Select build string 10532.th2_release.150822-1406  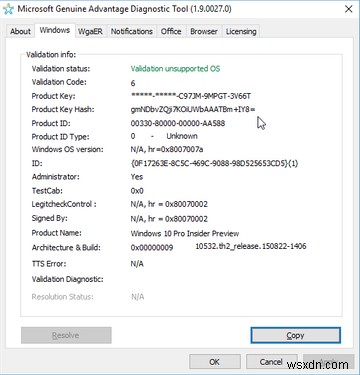tap(251, 246)
